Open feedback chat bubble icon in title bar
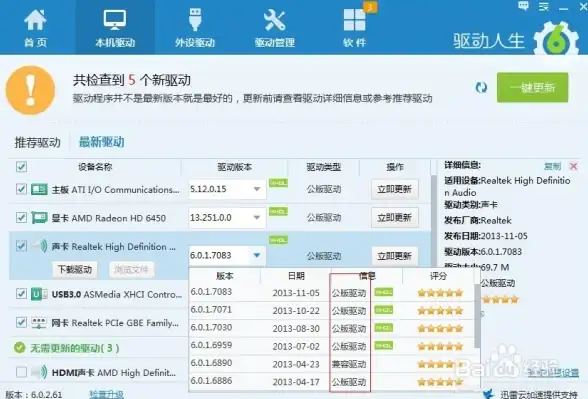The image size is (588, 399). [x=524, y=6]
